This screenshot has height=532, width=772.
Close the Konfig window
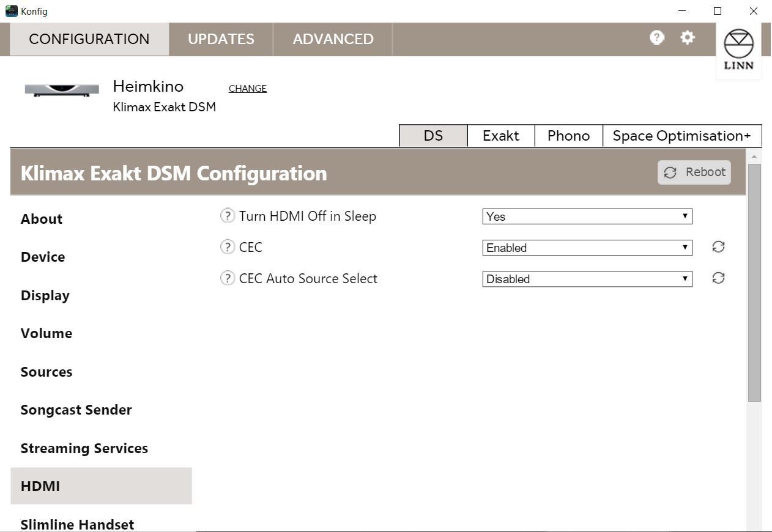point(754,11)
